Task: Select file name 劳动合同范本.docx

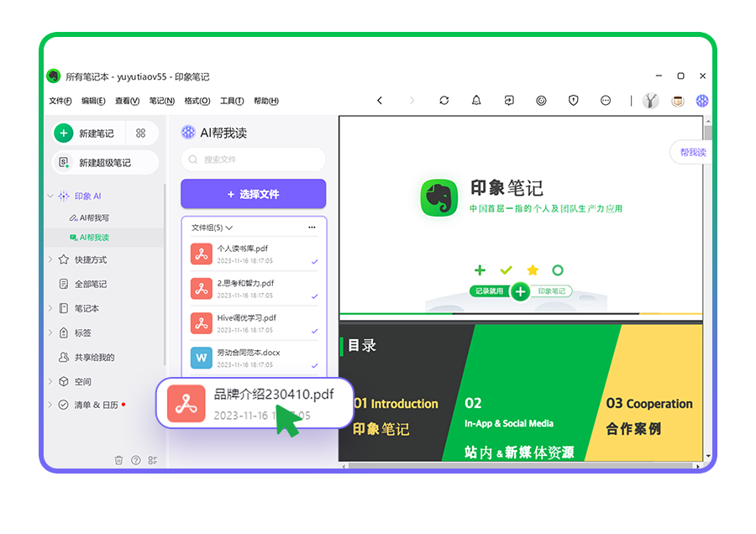Action: (249, 353)
